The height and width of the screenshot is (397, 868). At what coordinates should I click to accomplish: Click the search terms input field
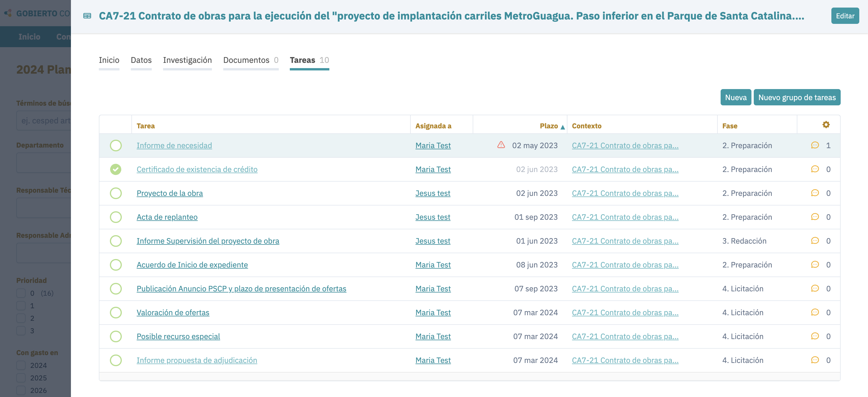point(44,120)
